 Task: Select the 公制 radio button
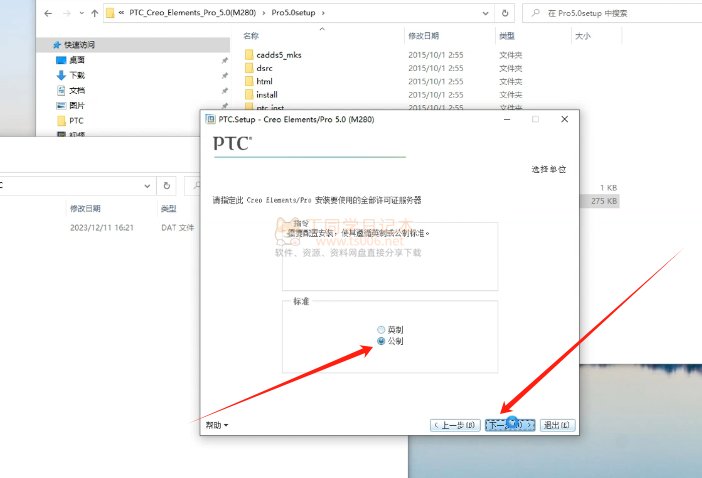[381, 341]
